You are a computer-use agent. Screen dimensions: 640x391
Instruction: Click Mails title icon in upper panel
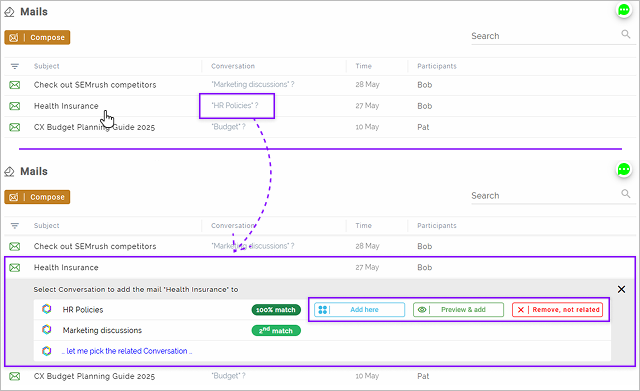(x=9, y=12)
